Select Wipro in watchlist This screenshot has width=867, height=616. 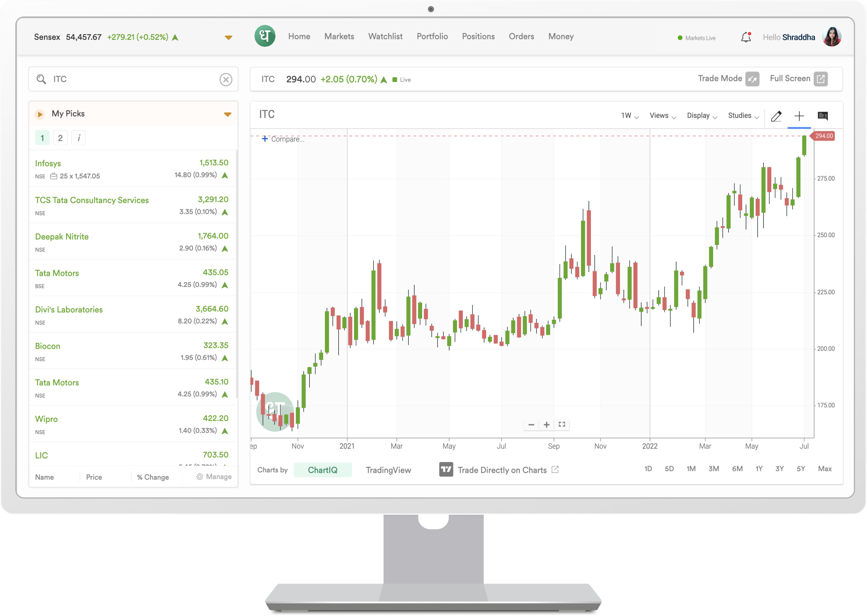[132, 423]
